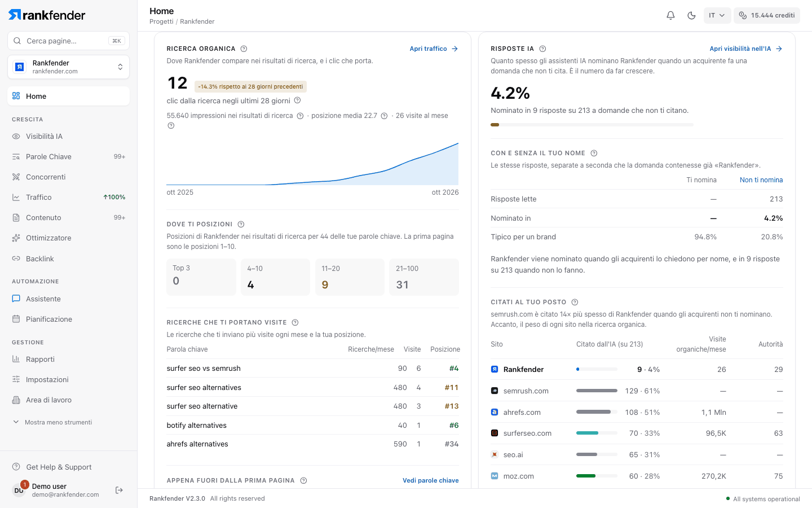The height and width of the screenshot is (508, 812).
Task: Open Backlink link icon
Action: [x=16, y=259]
